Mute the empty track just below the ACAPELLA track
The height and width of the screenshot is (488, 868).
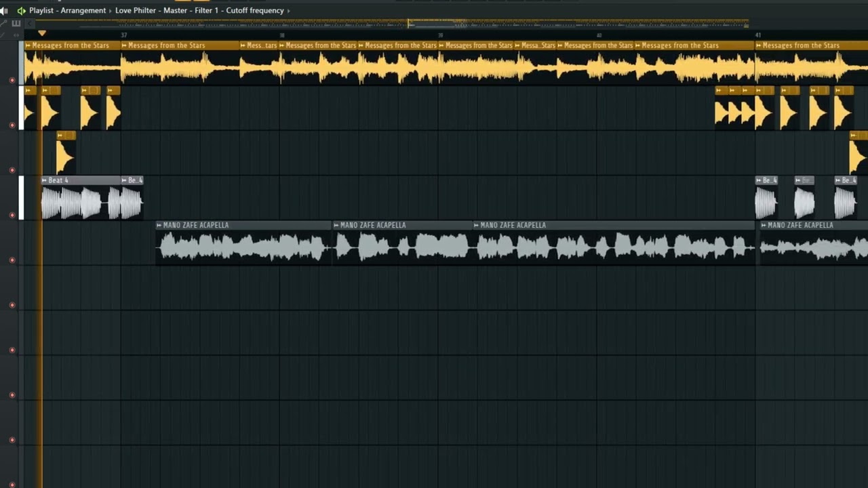tap(12, 305)
